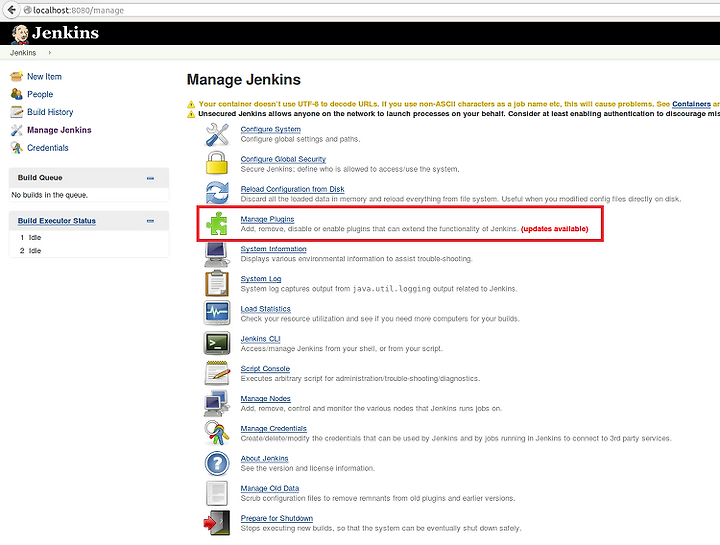This screenshot has width=720, height=545.
Task: Open Build History in the sidebar
Action: (50, 112)
